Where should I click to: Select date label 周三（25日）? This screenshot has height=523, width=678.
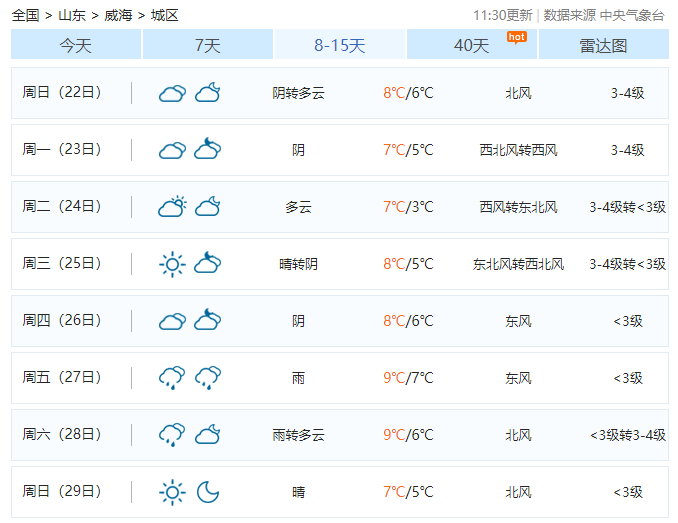click(x=62, y=264)
